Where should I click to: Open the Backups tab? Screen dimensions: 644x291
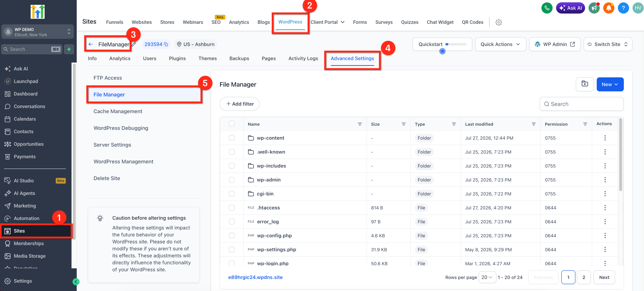239,58
